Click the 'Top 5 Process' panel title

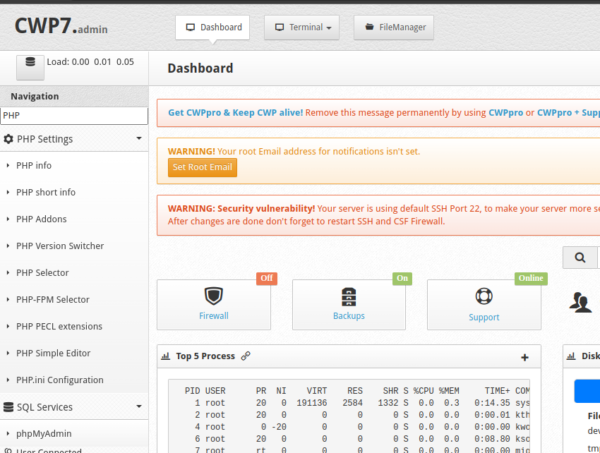pos(205,356)
